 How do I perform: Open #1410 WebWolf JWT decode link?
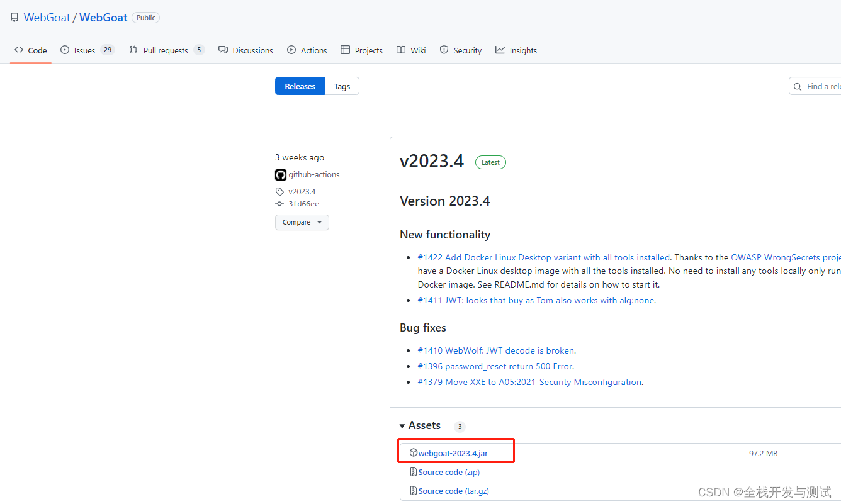[496, 350]
